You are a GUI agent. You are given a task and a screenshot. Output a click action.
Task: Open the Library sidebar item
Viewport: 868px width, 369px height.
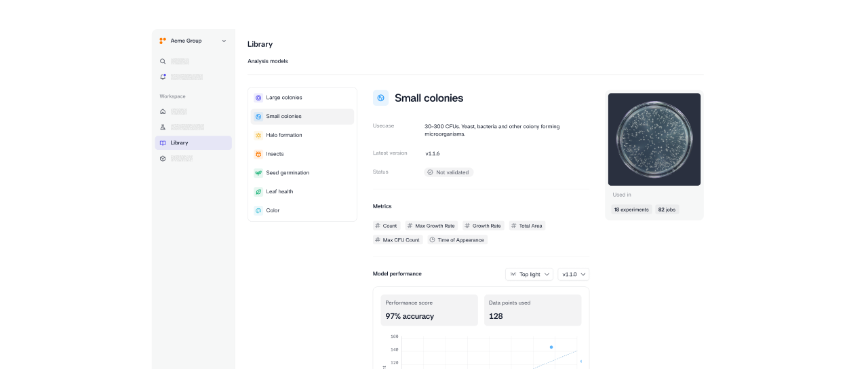[193, 142]
